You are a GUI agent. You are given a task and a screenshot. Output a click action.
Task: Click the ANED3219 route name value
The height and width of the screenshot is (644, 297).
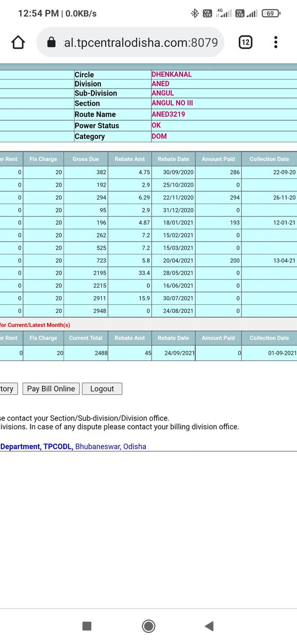coord(168,114)
